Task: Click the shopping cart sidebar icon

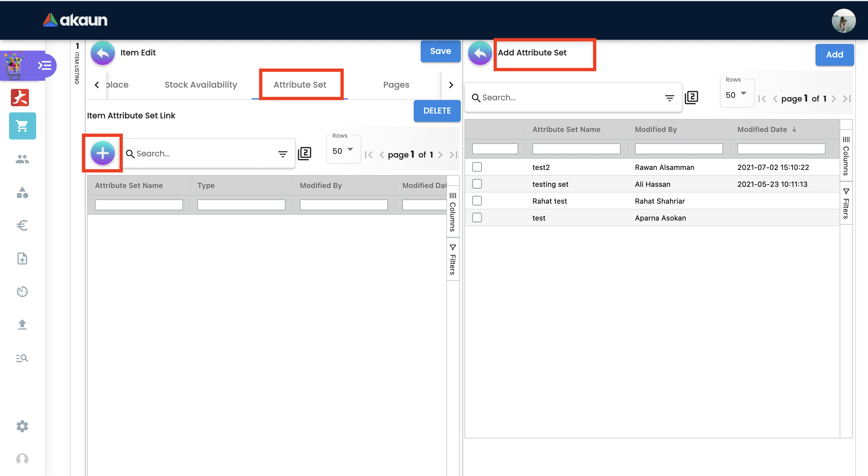Action: point(22,126)
